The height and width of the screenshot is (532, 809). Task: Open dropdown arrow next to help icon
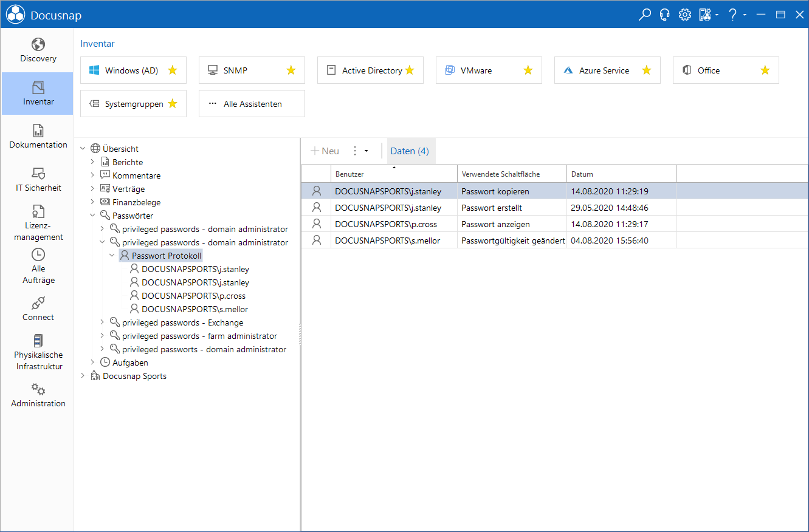[x=745, y=15]
